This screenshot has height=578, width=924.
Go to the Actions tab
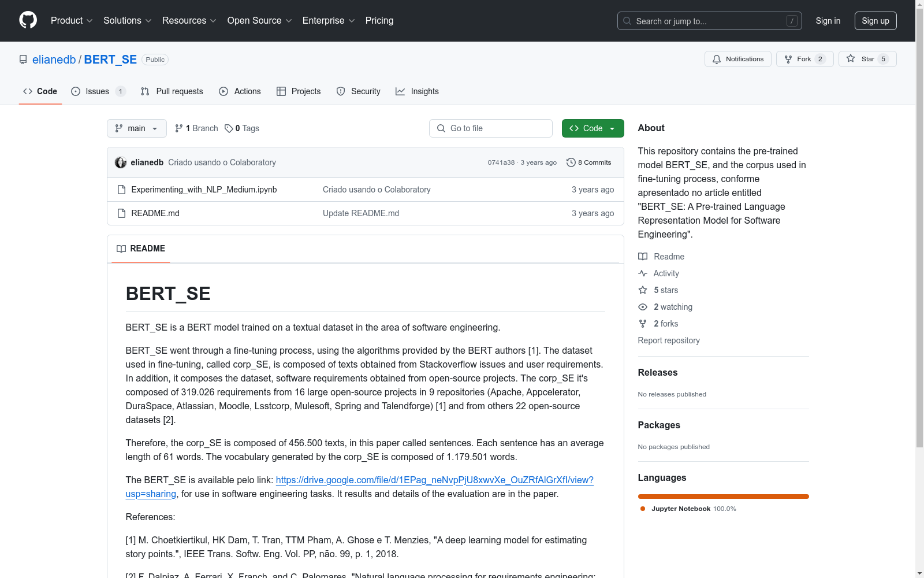(240, 91)
